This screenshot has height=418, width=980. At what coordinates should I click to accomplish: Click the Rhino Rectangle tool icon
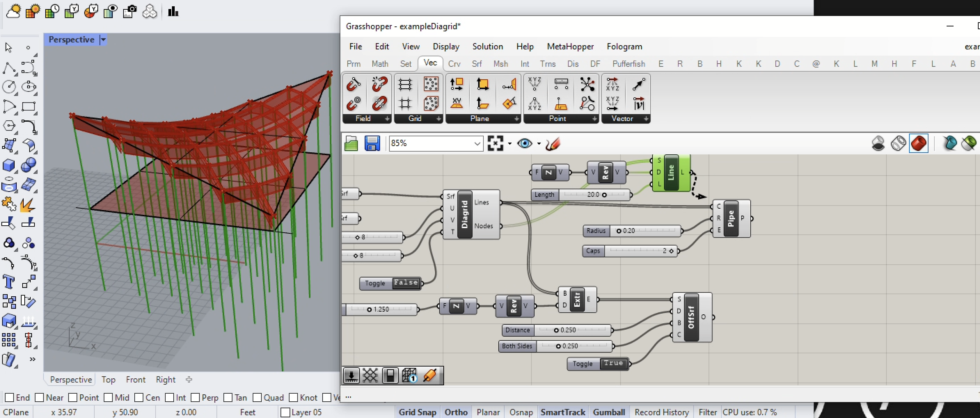[29, 106]
